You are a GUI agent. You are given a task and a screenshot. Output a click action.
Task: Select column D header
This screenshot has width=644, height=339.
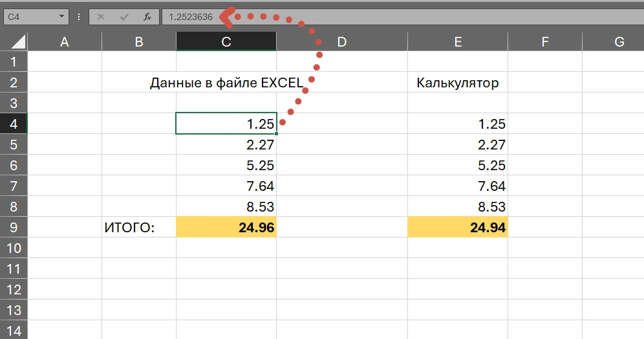click(341, 41)
